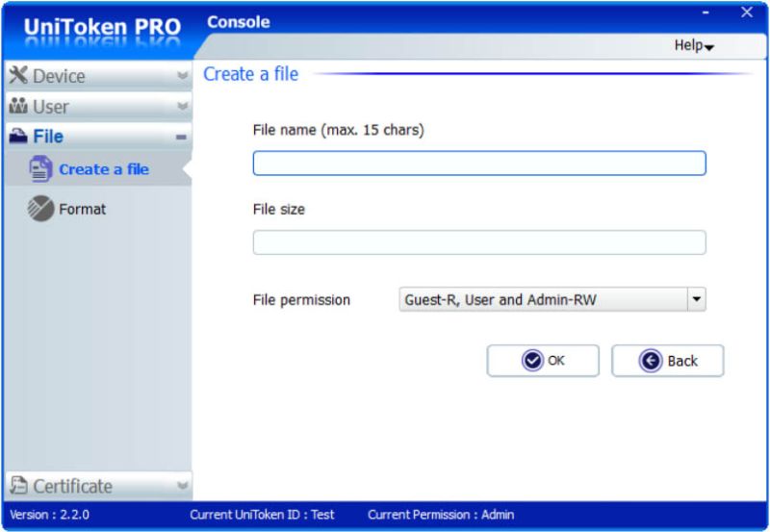Click the Create a file document icon

pyautogui.click(x=40, y=168)
